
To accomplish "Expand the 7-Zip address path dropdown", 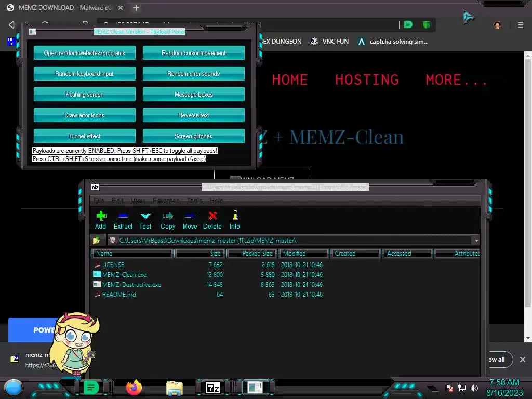I will (x=476, y=240).
